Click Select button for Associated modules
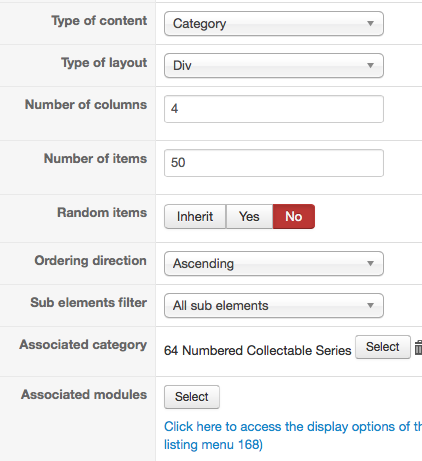Viewport: 422px width, 461px height. pyautogui.click(x=192, y=397)
